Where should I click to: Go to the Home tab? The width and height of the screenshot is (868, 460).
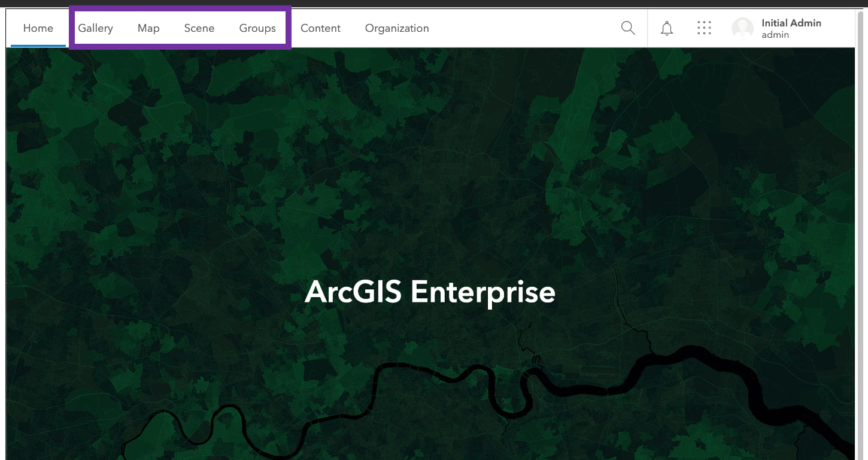pos(38,28)
